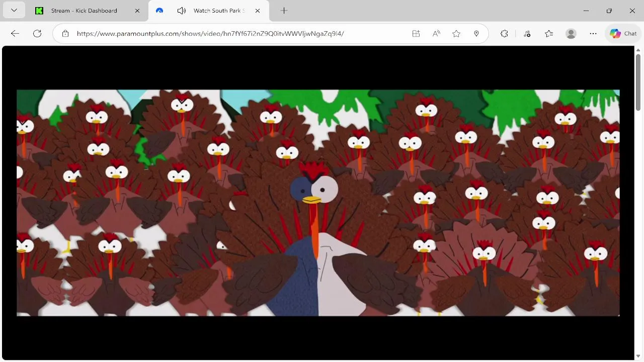Screen dimensions: 644x362
Task: Open location permission pin icon
Action: point(476,34)
